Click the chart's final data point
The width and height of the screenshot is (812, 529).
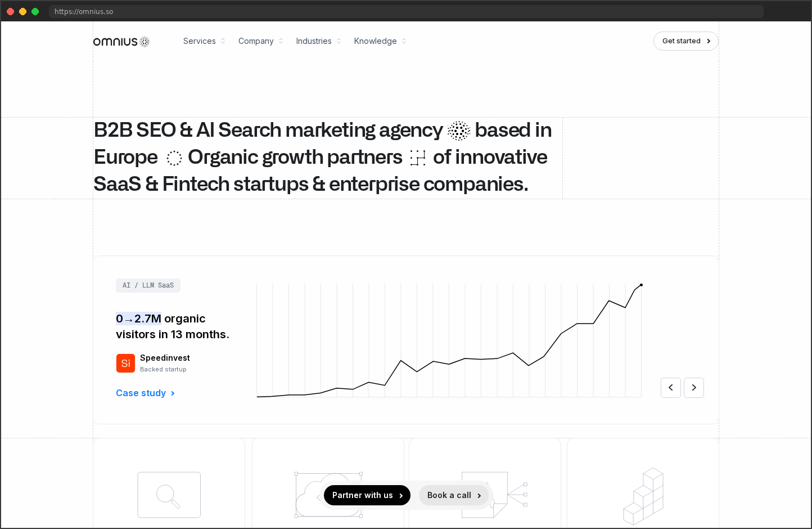[x=641, y=285]
